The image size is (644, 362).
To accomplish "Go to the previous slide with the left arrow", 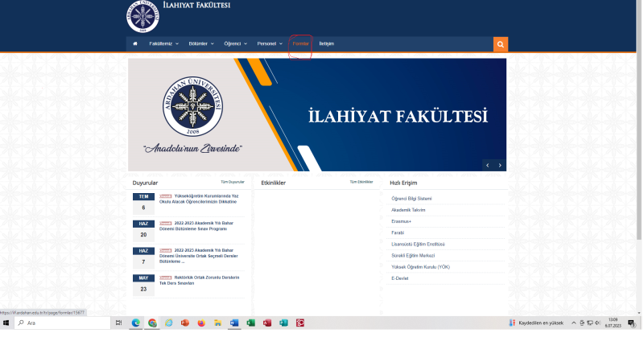I will pos(488,165).
